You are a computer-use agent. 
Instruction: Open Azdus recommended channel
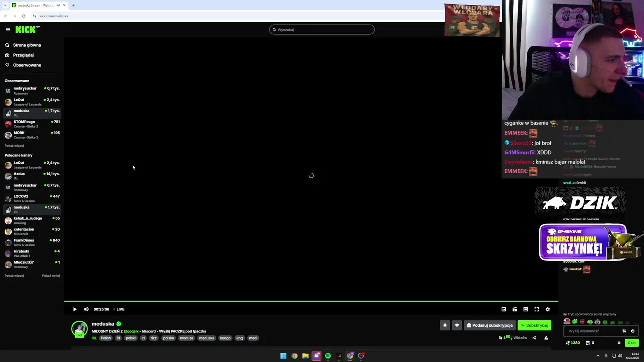point(32,176)
